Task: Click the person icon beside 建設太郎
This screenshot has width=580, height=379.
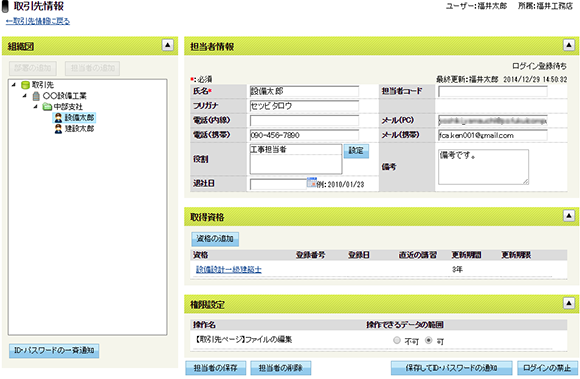Action: (58, 129)
